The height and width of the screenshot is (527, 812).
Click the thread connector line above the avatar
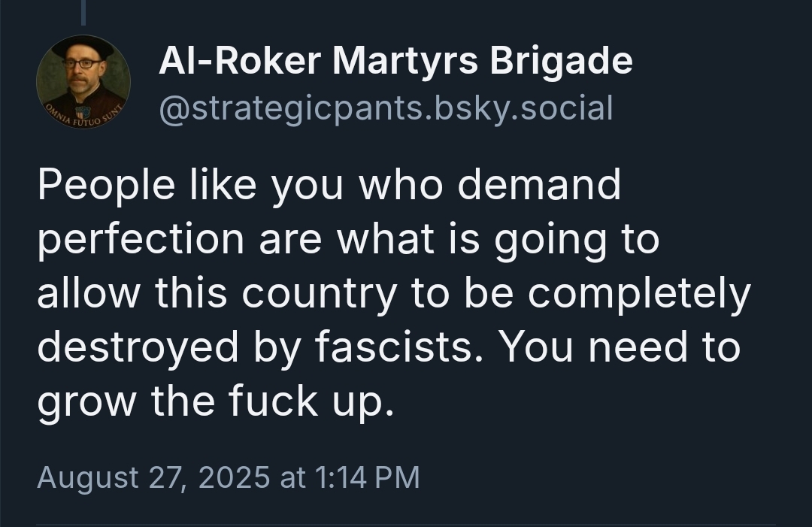click(x=83, y=12)
